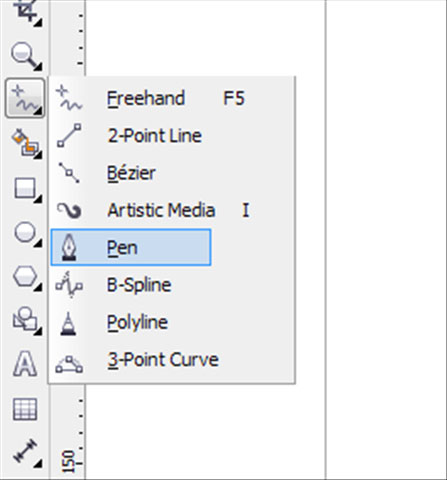Select the Crop tool at top
The height and width of the screenshot is (480, 447).
(28, 13)
